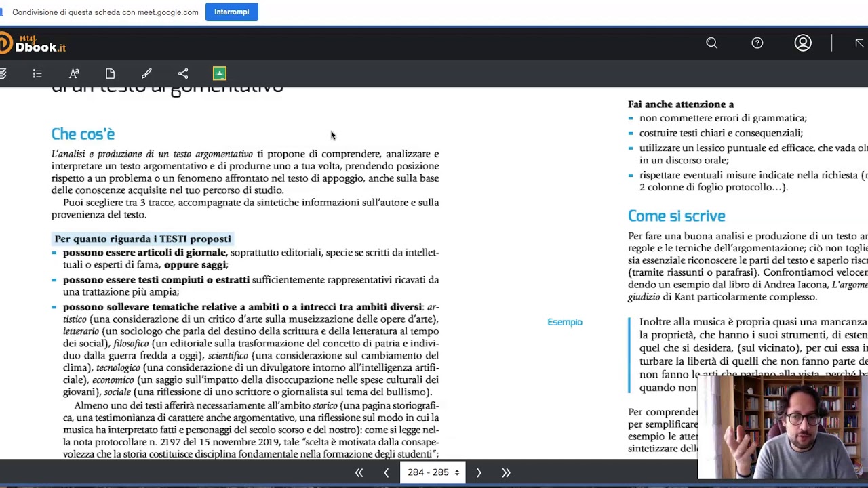Open the text size settings icon

(74, 73)
